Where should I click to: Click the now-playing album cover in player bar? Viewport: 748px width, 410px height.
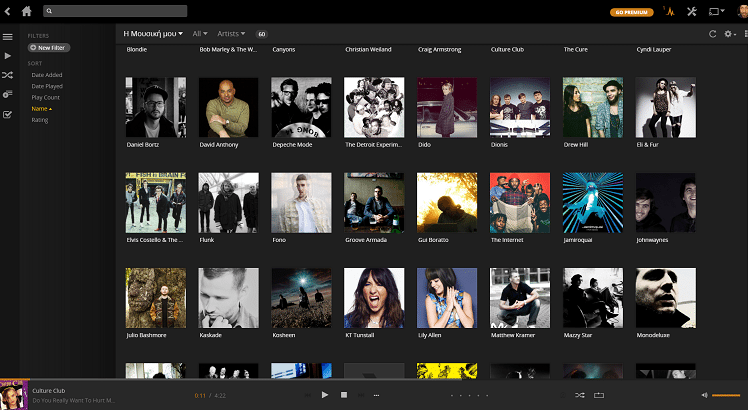pos(14,395)
